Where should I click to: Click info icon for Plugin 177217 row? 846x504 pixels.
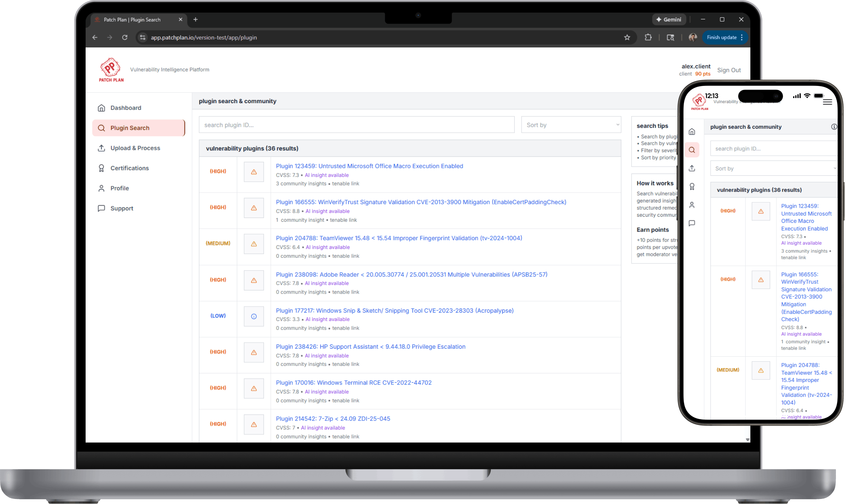254,316
